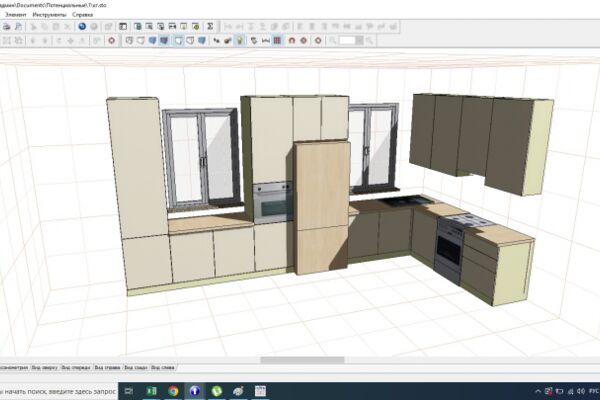Select the tall wooden refrigerator cabinet
The image size is (600, 400).
coord(322,207)
